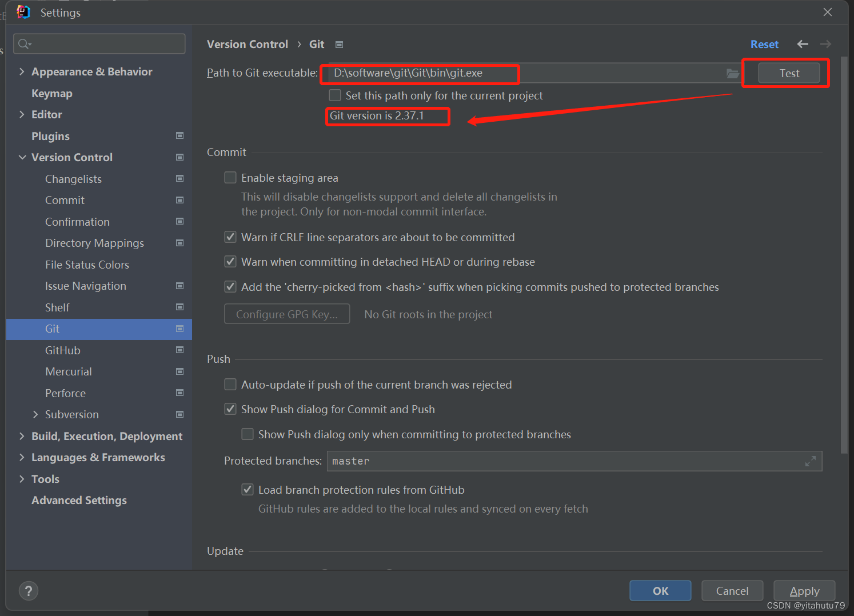The image size is (854, 616).
Task: Close the Settings dialog
Action: click(x=828, y=12)
